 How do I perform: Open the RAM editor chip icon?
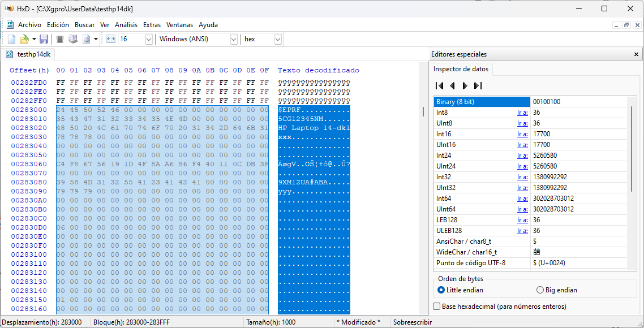[60, 39]
